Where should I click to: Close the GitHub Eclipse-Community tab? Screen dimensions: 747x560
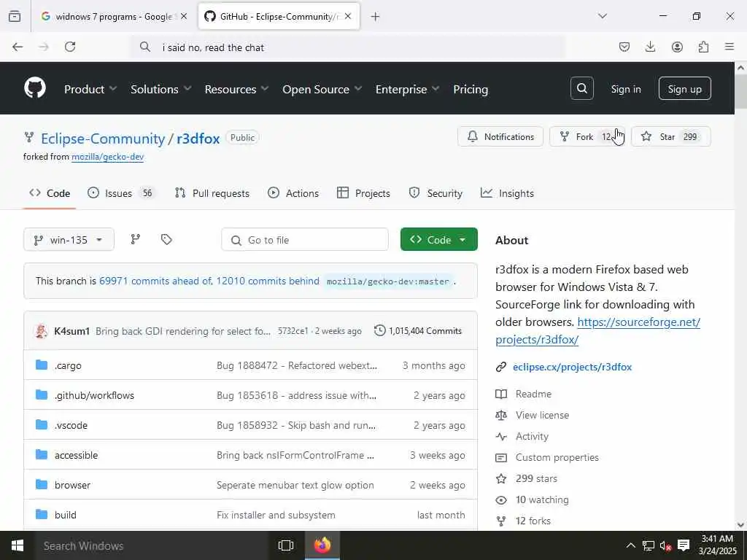(x=348, y=16)
